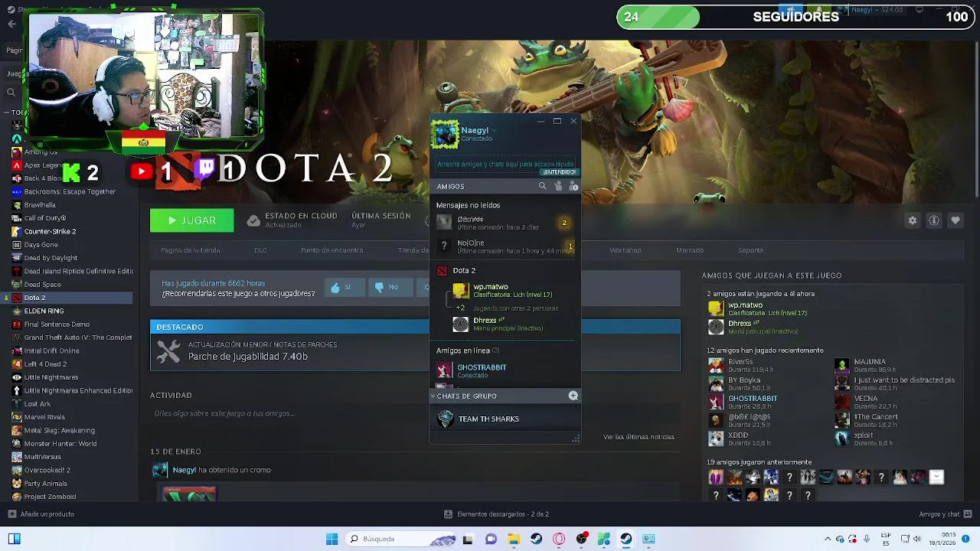Show hidden tray icons chevron
980x551 pixels.
pyautogui.click(x=828, y=539)
